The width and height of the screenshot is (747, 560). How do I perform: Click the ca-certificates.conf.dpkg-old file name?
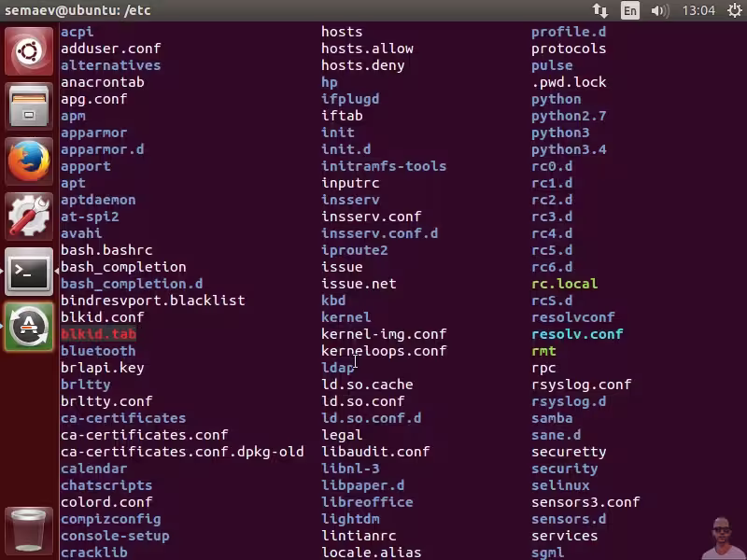pos(182,452)
